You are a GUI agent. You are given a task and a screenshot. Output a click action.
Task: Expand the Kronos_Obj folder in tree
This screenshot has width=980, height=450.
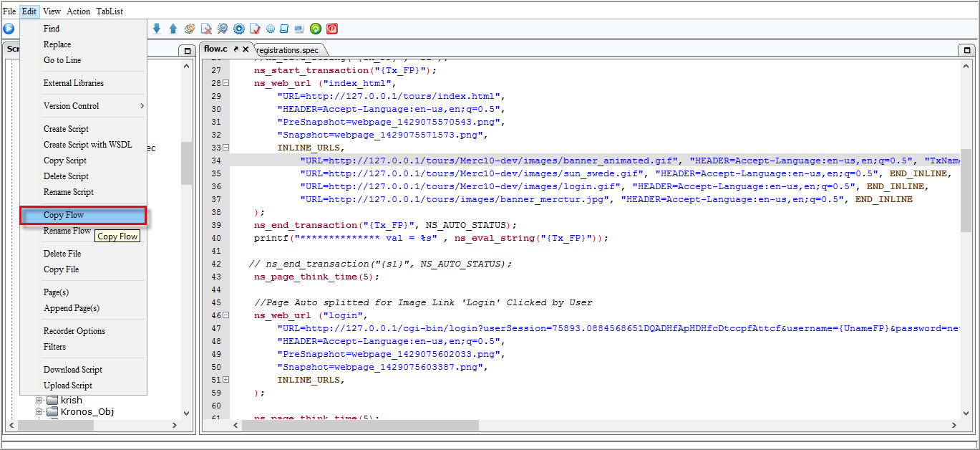pyautogui.click(x=39, y=412)
